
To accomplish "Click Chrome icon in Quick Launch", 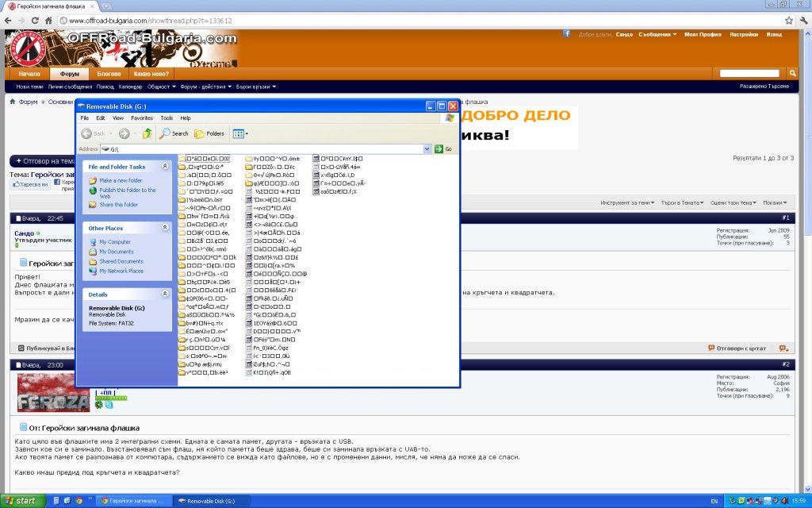I will coord(79,502).
